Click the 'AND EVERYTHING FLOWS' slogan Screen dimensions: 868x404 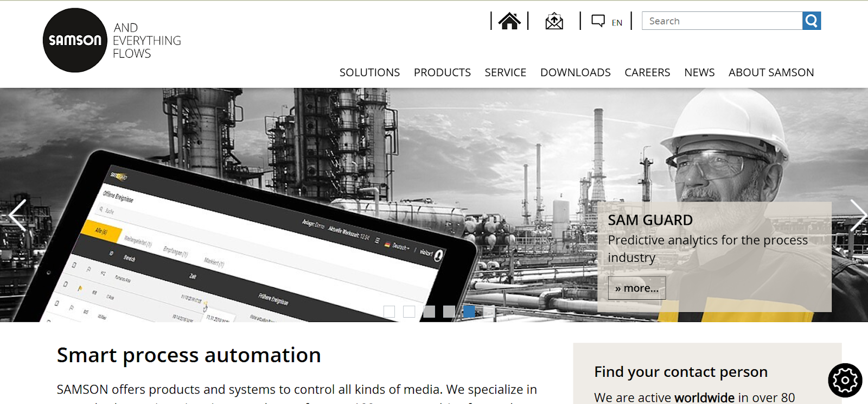[146, 41]
